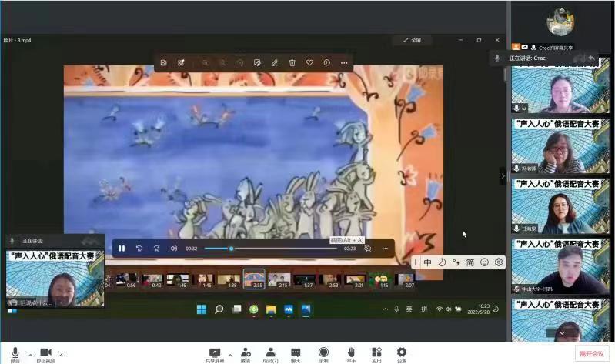Click 拼 input method indicator in tray

tap(424, 309)
